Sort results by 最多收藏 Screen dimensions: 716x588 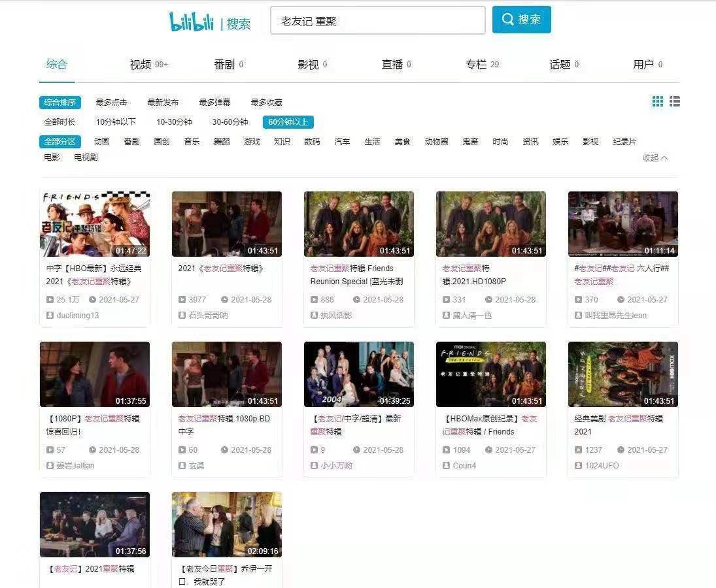click(x=266, y=102)
